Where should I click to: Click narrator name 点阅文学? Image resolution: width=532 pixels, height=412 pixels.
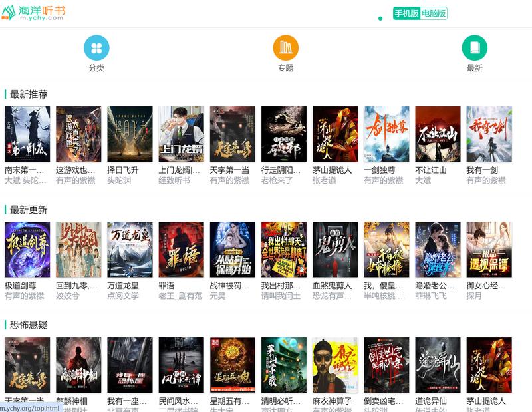coord(123,296)
